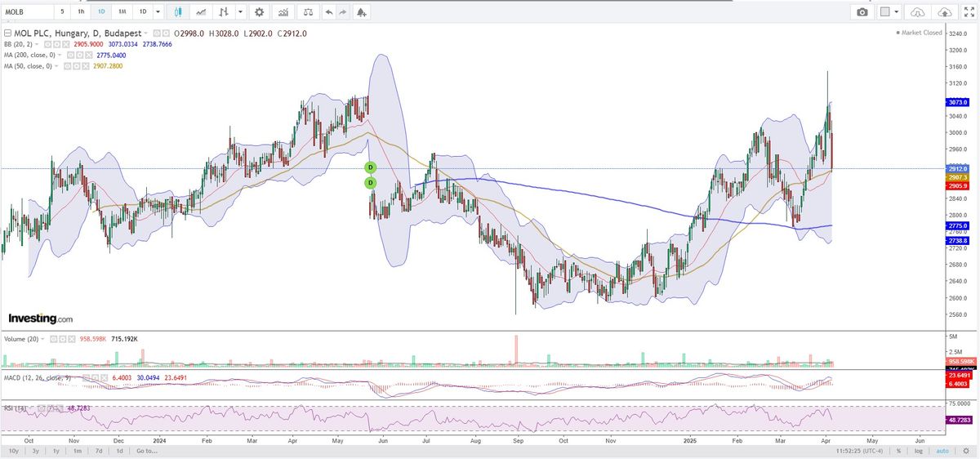The width and height of the screenshot is (980, 459).
Task: Expand the interval dropdown arrow
Action: coord(158,12)
